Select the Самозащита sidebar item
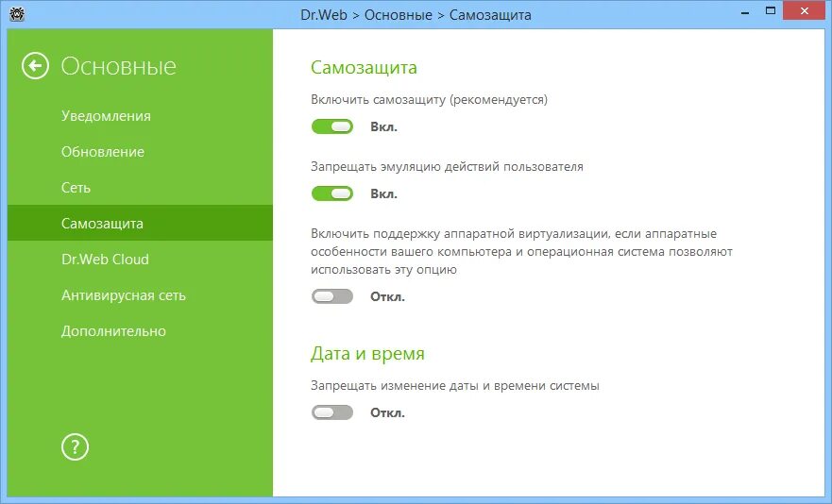Viewport: 832px width, 504px height. (140, 223)
